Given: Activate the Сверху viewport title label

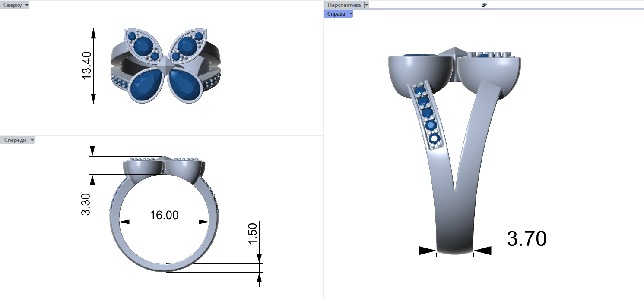Looking at the screenshot, I should point(13,5).
